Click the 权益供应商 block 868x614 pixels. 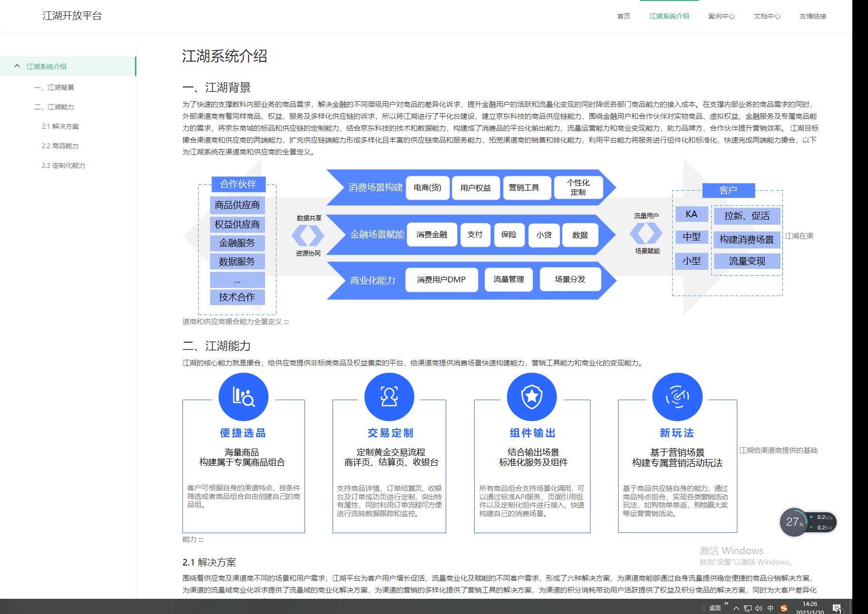237,224
